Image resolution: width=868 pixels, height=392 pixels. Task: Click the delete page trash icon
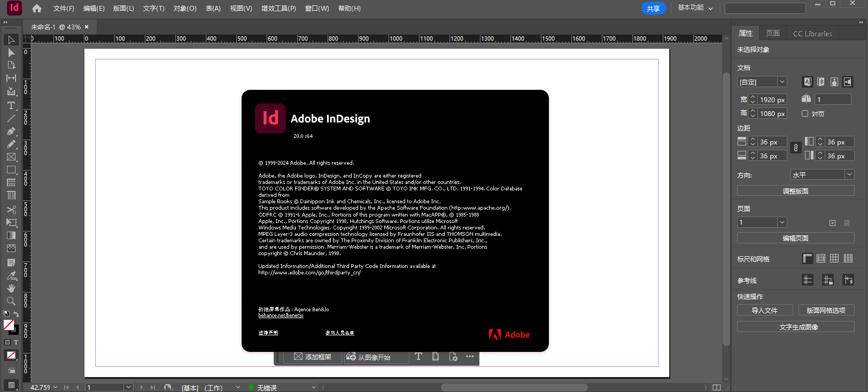(x=847, y=222)
